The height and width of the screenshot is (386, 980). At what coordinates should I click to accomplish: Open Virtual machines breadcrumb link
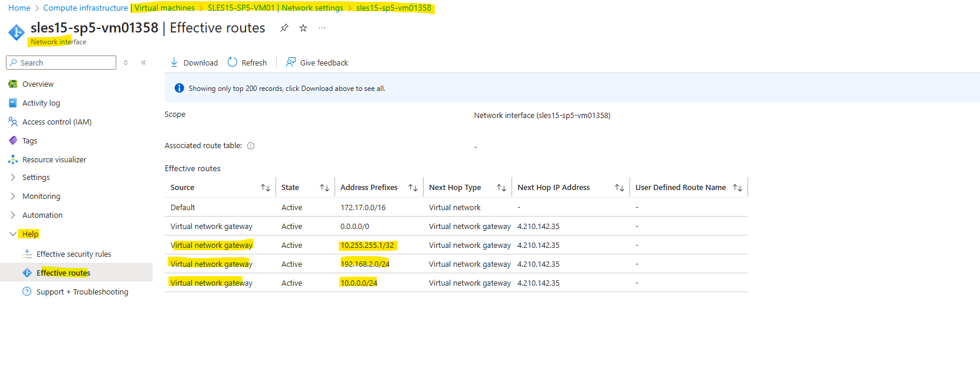click(165, 8)
